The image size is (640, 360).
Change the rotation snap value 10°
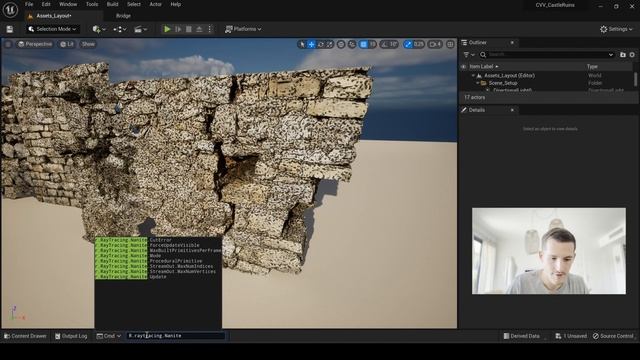tap(393, 44)
